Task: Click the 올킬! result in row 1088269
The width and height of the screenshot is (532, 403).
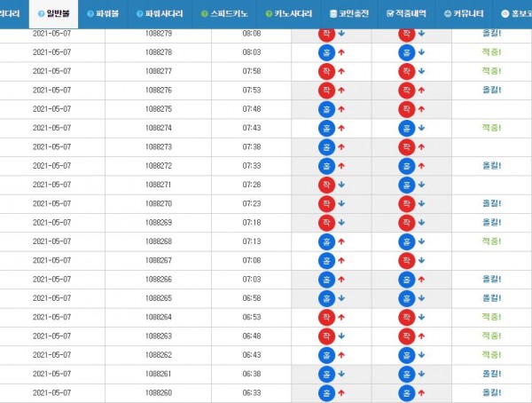Action: 491,222
